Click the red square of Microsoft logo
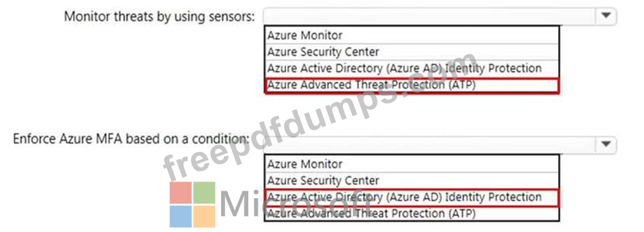The width and height of the screenshot is (644, 232). pyautogui.click(x=180, y=193)
